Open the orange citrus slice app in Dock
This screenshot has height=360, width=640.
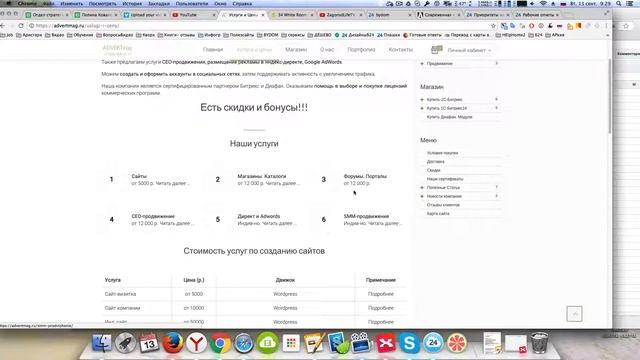click(x=457, y=343)
